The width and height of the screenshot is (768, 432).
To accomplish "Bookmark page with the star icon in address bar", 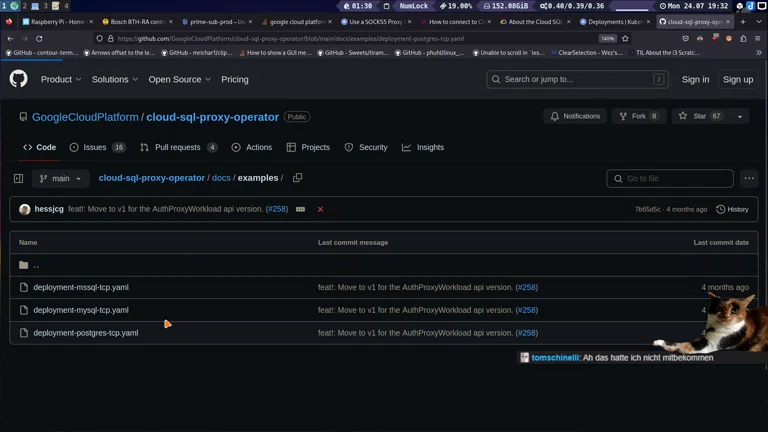I will point(625,38).
